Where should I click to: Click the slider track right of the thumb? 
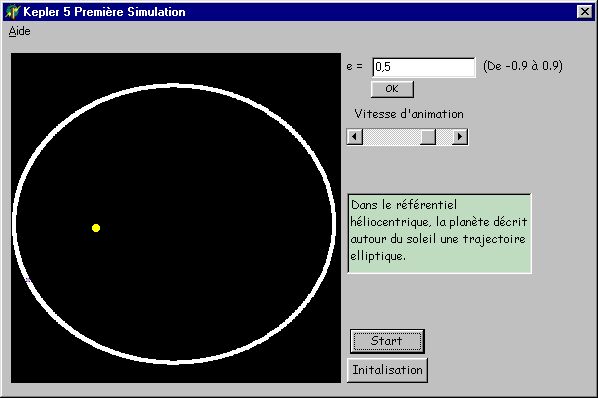pos(444,136)
